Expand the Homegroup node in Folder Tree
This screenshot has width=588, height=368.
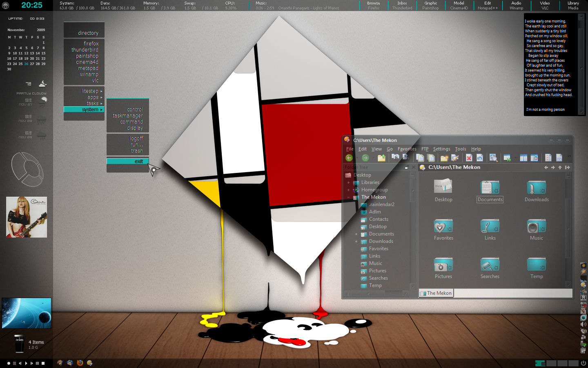[x=348, y=190]
